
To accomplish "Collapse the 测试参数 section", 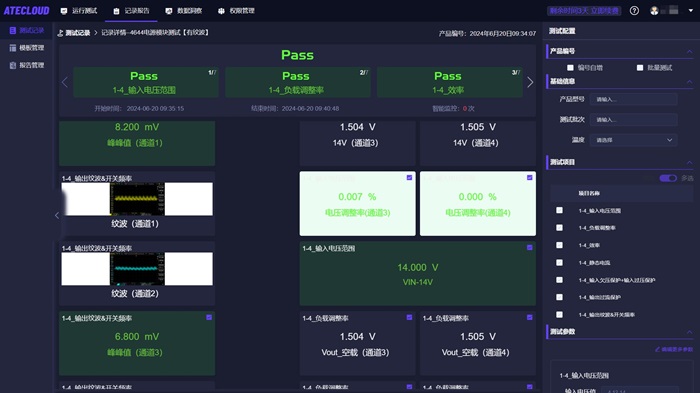I will point(689,332).
